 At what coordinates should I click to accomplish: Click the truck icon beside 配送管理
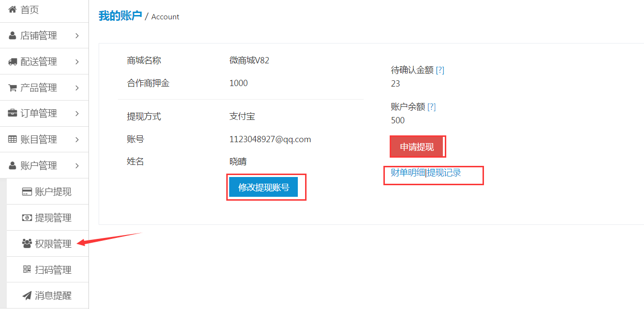[13, 62]
